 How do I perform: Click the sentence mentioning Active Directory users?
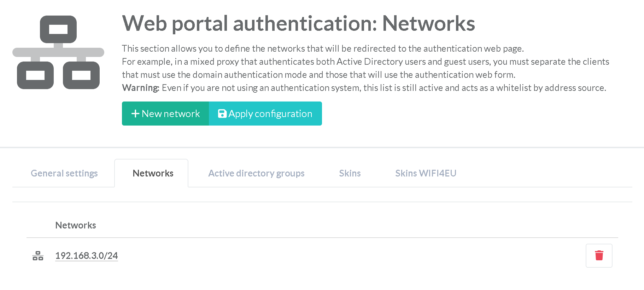tap(365, 62)
